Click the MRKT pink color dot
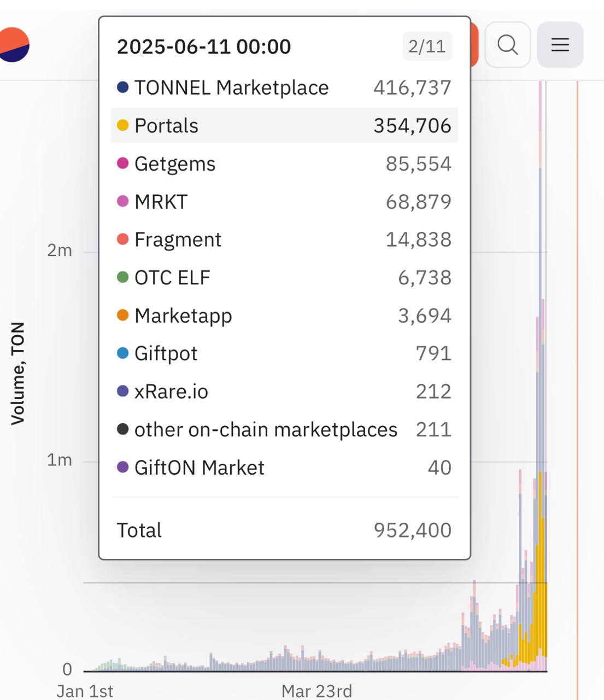The height and width of the screenshot is (700, 604). pos(123,201)
